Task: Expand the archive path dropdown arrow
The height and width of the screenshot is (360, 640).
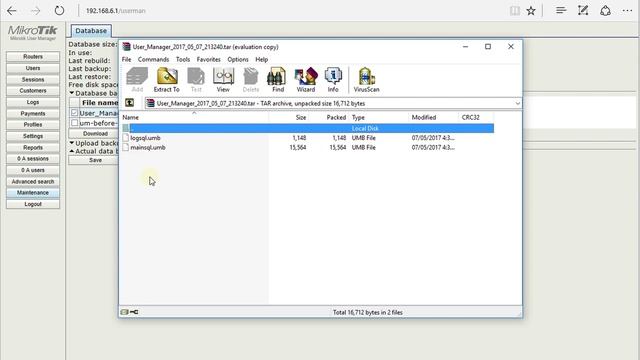Action: click(x=518, y=103)
